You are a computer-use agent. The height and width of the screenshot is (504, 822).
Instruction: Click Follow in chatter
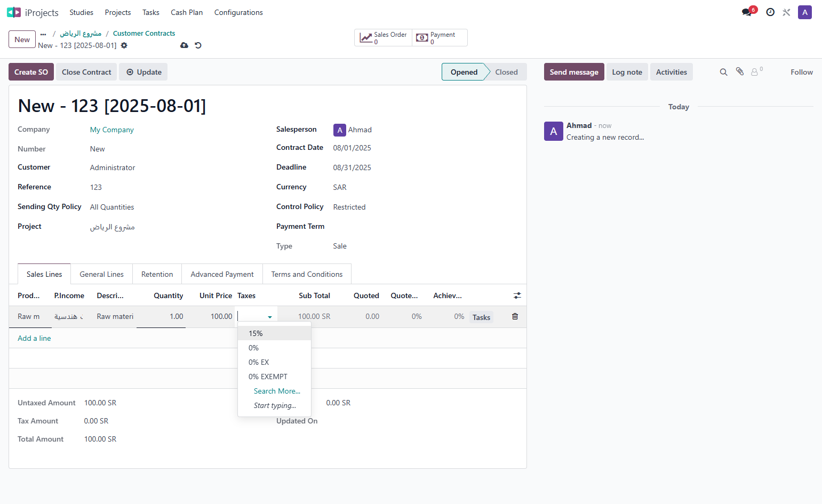pos(802,72)
